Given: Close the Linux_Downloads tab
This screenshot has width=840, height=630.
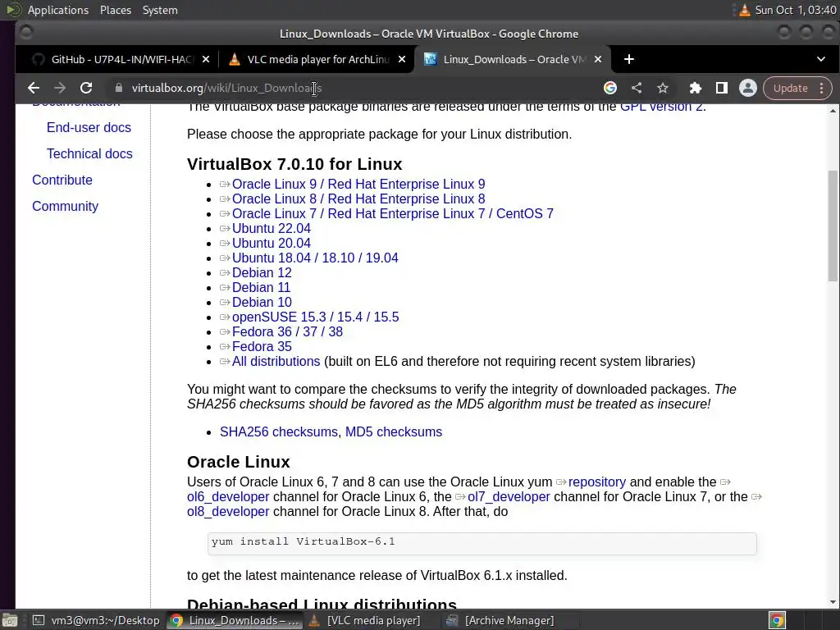Looking at the screenshot, I should [598, 59].
